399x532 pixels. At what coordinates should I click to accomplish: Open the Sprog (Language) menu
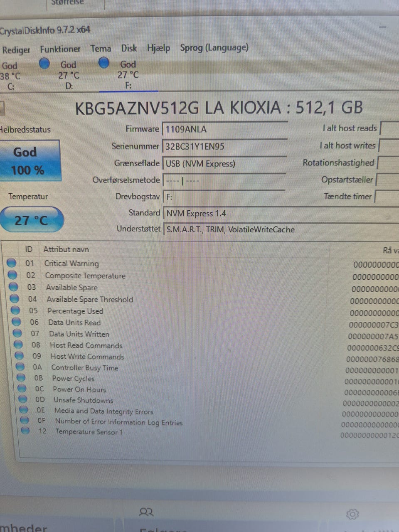click(x=214, y=48)
